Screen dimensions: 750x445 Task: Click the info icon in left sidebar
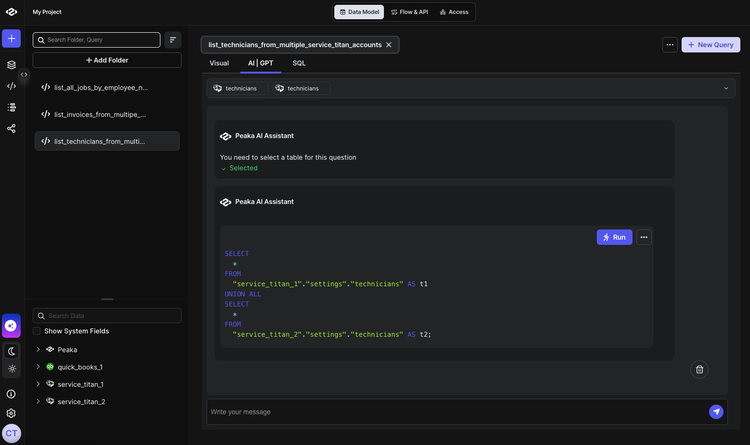click(11, 394)
